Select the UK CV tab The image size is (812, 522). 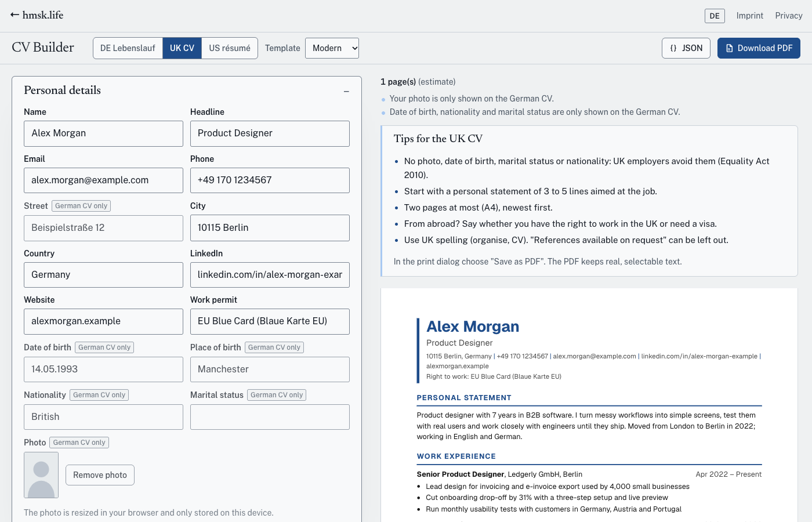coord(182,48)
